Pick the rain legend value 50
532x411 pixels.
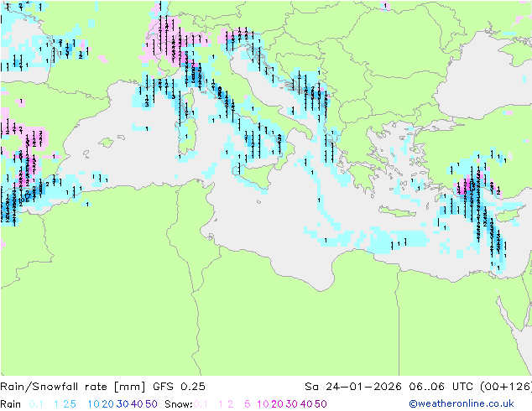click(151, 404)
